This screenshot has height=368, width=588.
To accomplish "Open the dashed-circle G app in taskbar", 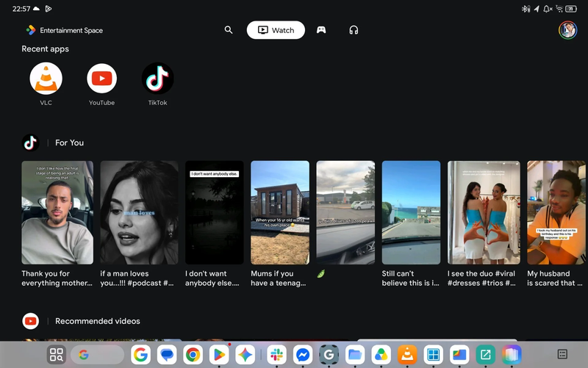I will pyautogui.click(x=329, y=355).
